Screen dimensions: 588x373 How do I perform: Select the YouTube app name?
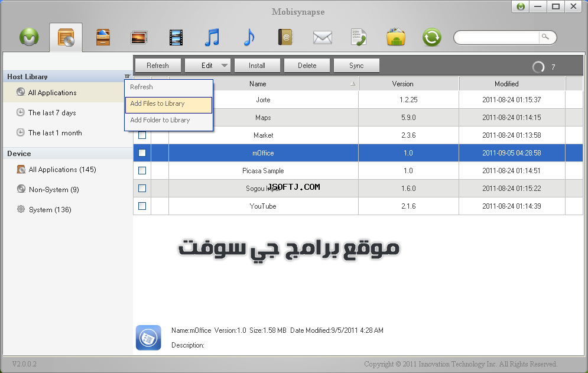[263, 206]
